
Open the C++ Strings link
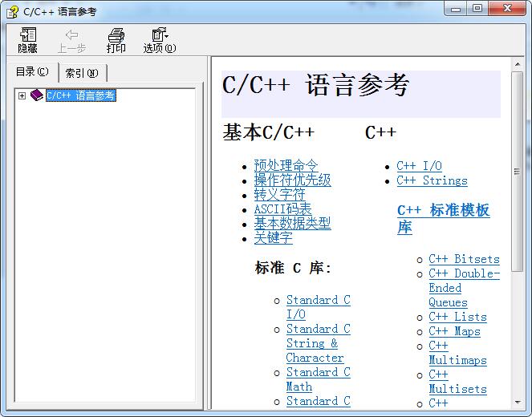(432, 180)
